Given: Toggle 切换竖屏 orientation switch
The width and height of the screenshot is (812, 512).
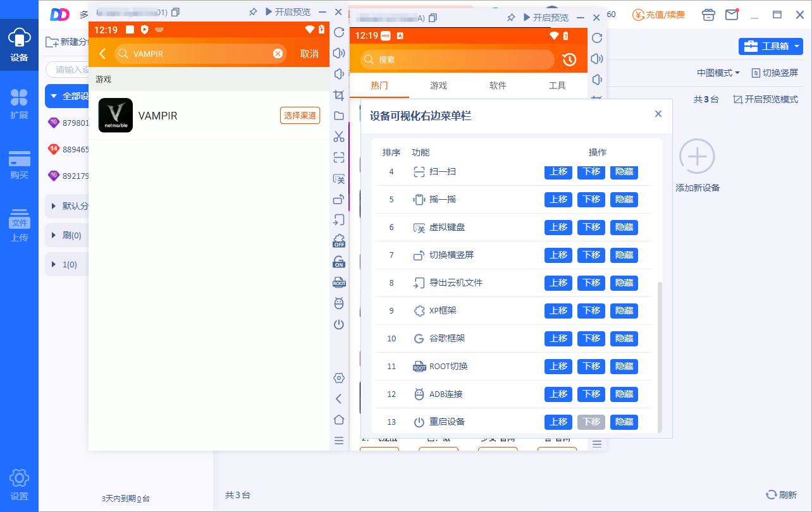Looking at the screenshot, I should point(775,73).
